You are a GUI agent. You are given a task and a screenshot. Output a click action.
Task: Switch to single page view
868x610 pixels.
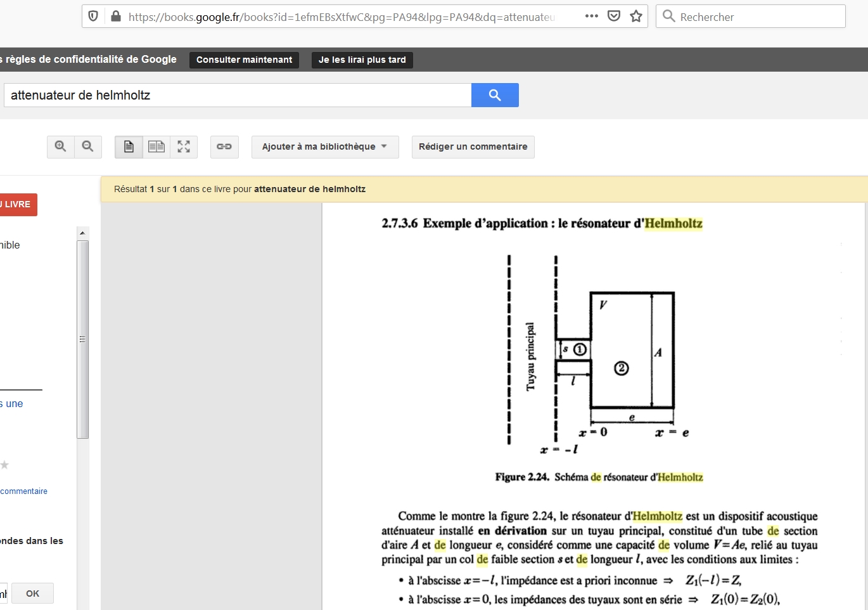[x=129, y=146]
